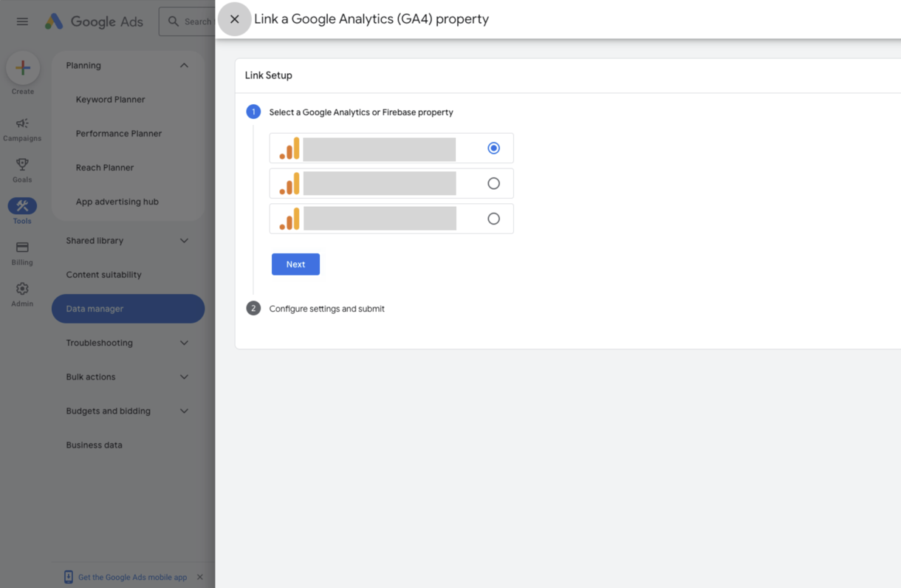The image size is (901, 588).
Task: Click the Google Ads logo
Action: tap(94, 21)
